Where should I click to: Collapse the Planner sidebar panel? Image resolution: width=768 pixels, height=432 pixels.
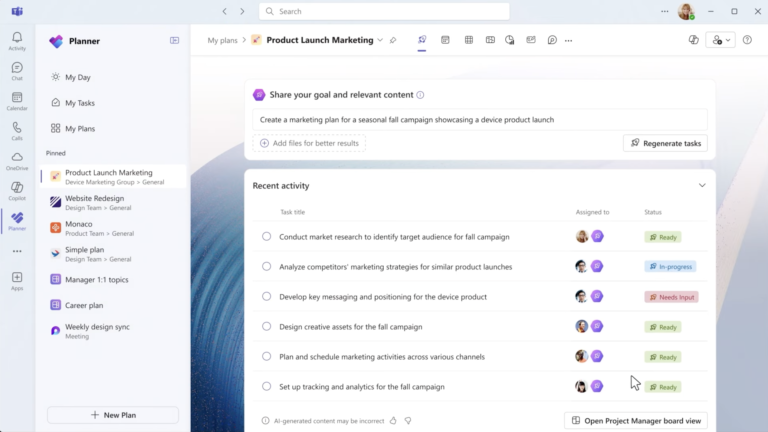[x=174, y=41]
